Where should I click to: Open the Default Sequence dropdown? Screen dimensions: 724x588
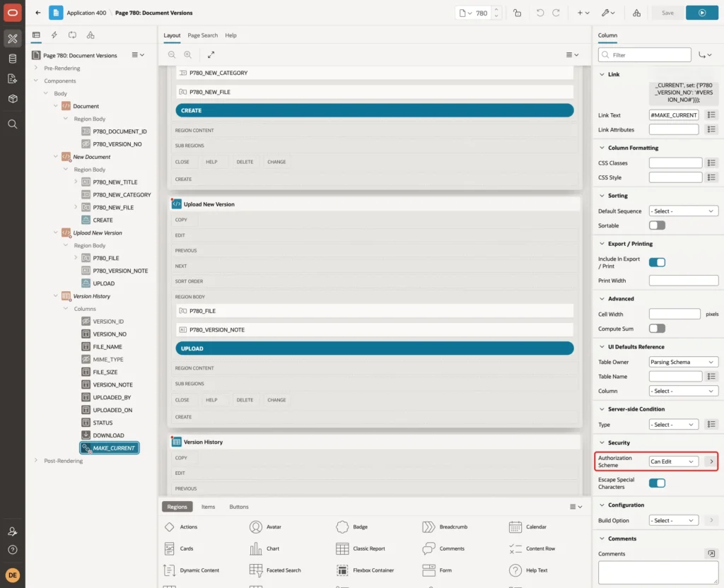coord(683,211)
